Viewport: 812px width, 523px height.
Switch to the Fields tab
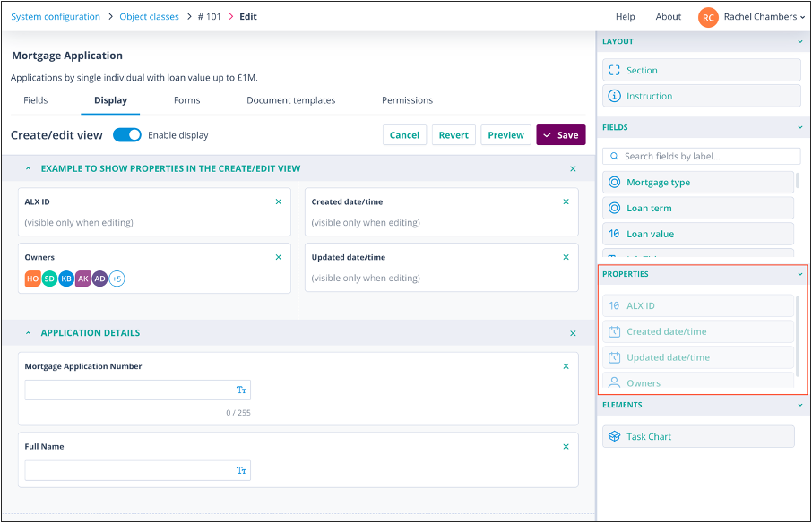coord(36,100)
